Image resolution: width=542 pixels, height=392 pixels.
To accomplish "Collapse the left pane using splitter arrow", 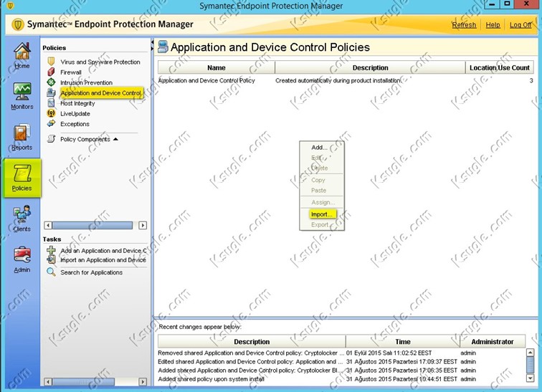I will 152,42.
